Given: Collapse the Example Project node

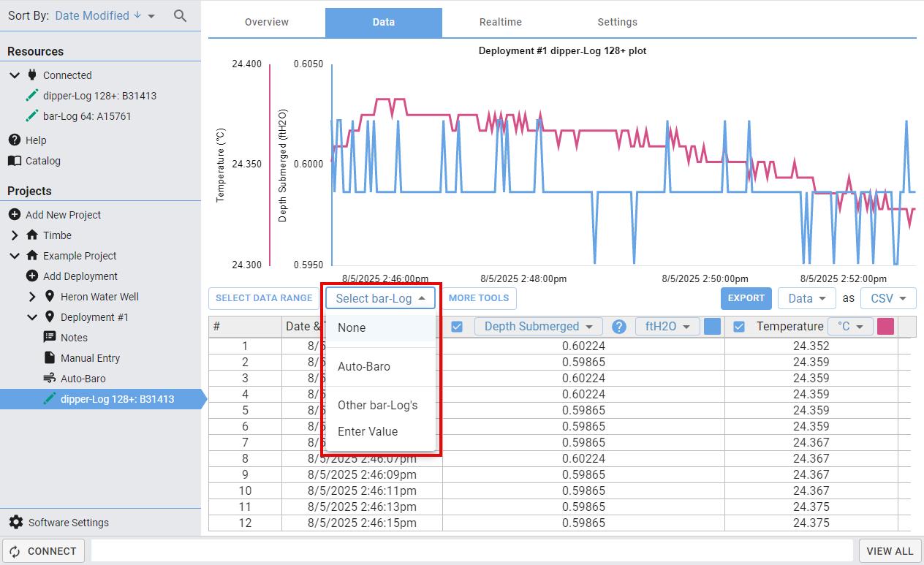Looking at the screenshot, I should 15,255.
